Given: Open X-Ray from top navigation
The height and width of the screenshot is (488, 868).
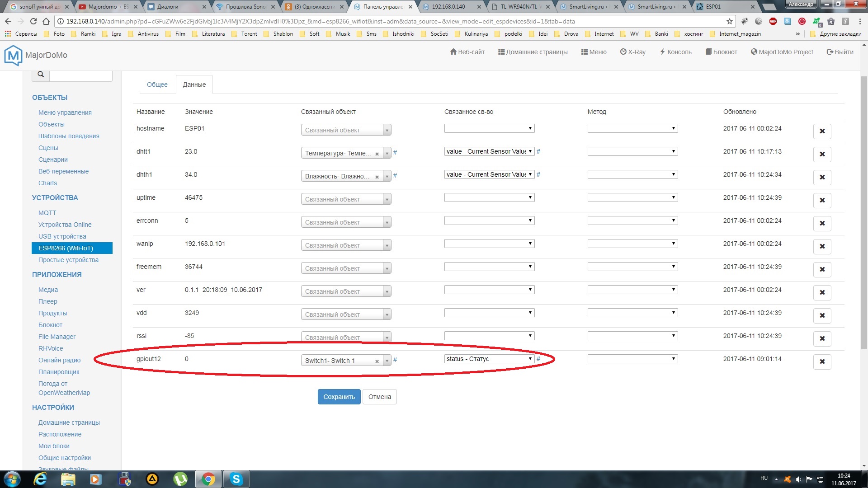Looking at the screenshot, I should (632, 52).
